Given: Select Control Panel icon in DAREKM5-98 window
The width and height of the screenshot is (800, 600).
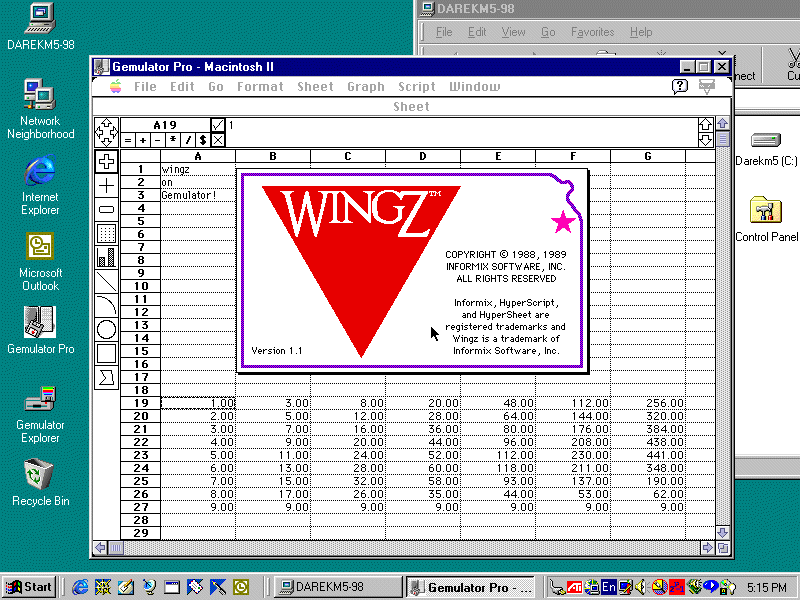Looking at the screenshot, I should point(766,219).
